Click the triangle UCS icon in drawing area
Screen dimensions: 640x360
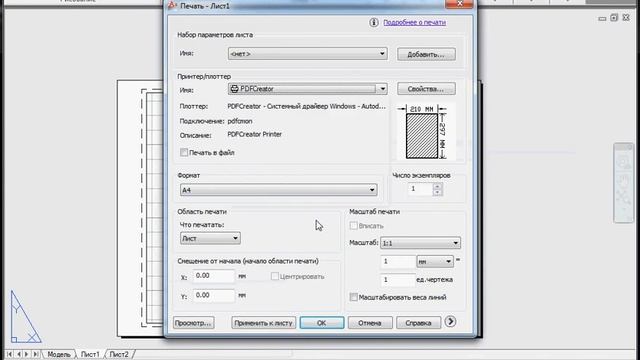(25, 317)
